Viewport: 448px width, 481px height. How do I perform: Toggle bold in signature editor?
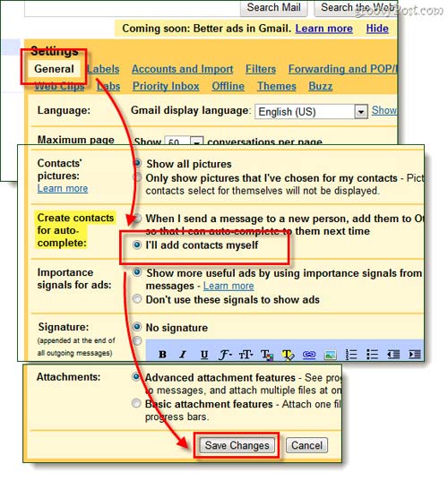click(162, 355)
